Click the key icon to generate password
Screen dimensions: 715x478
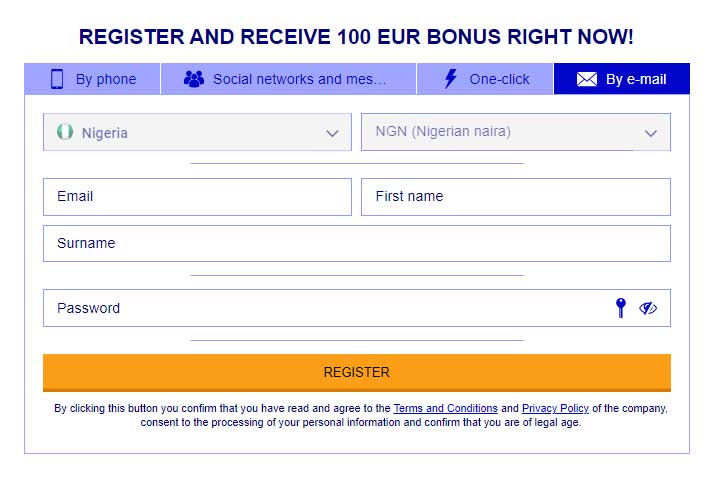coord(621,308)
